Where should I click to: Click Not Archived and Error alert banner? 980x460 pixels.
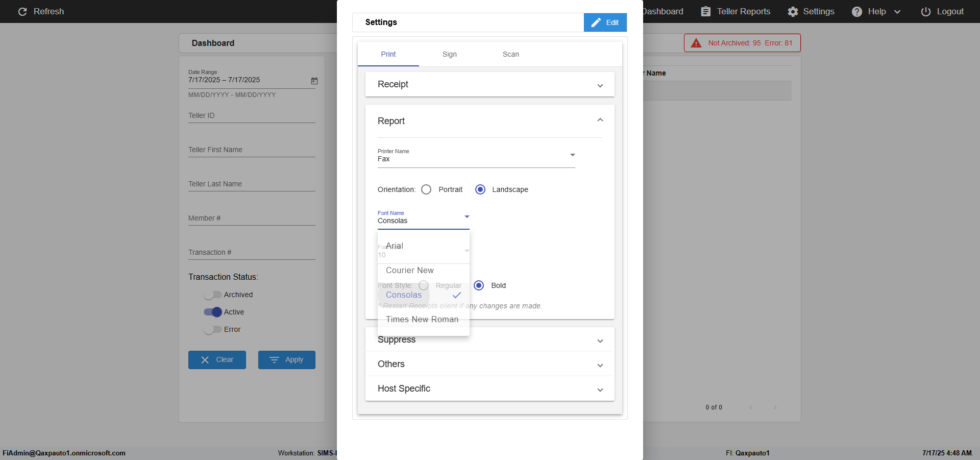click(x=742, y=43)
